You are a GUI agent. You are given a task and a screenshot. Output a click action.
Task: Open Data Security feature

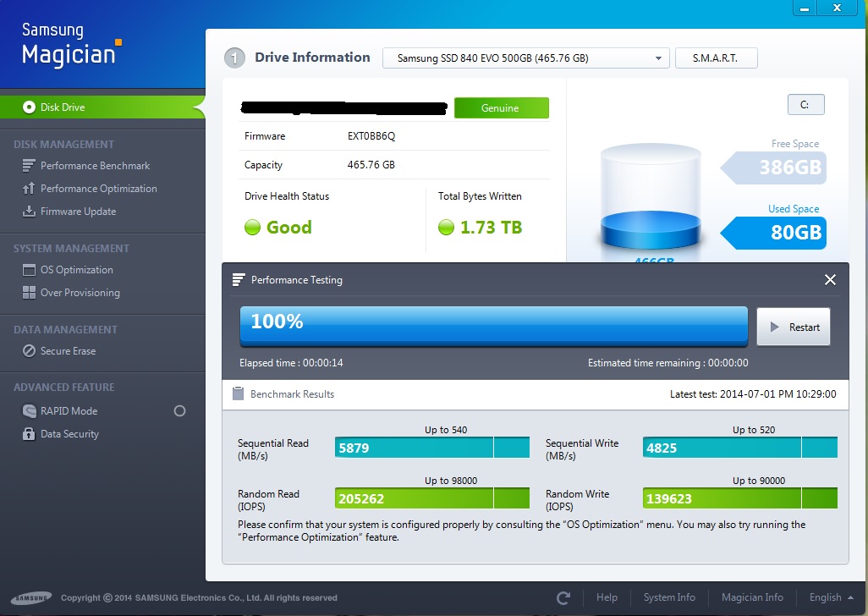point(69,434)
